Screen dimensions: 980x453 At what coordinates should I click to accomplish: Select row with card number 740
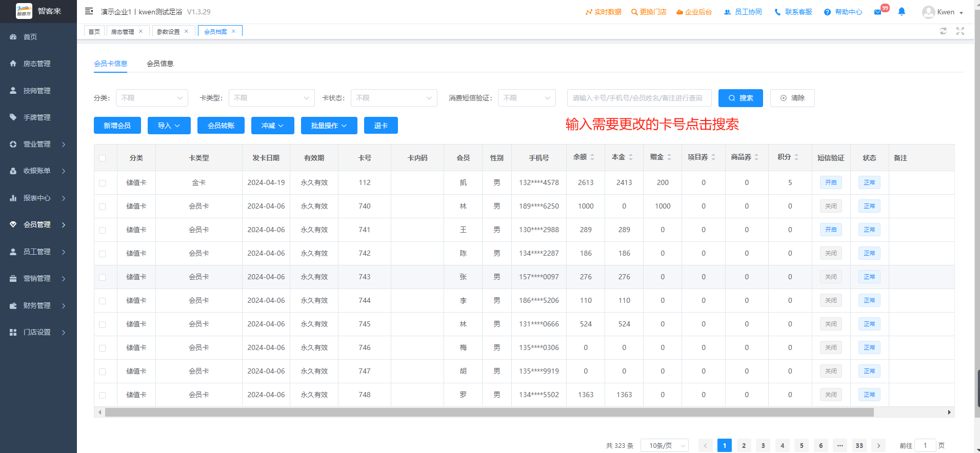pyautogui.click(x=103, y=207)
